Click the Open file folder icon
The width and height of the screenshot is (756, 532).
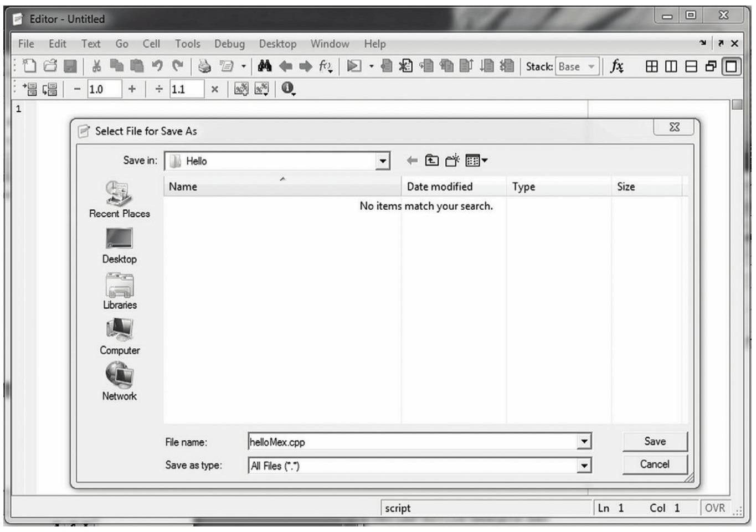[x=50, y=66]
